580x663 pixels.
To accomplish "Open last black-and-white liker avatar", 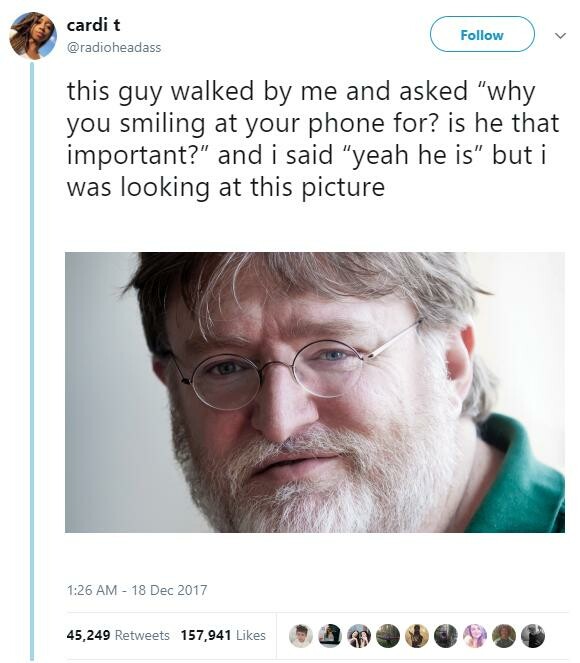I will coord(533,636).
